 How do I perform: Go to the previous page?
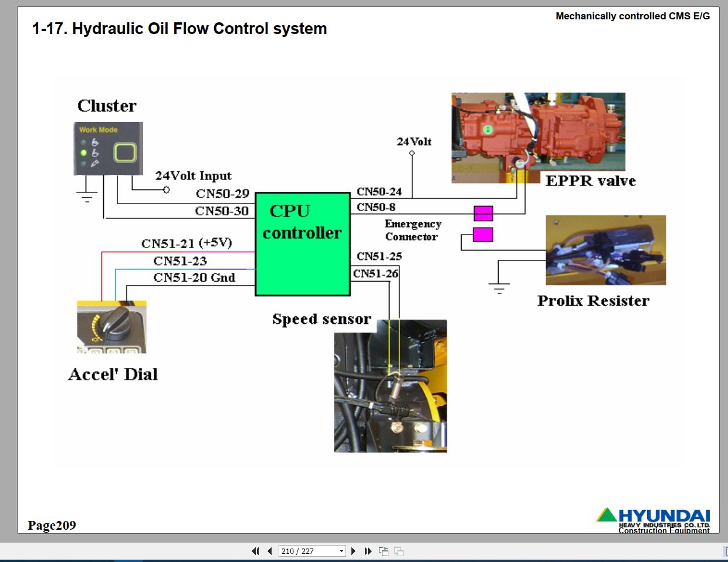click(x=270, y=551)
